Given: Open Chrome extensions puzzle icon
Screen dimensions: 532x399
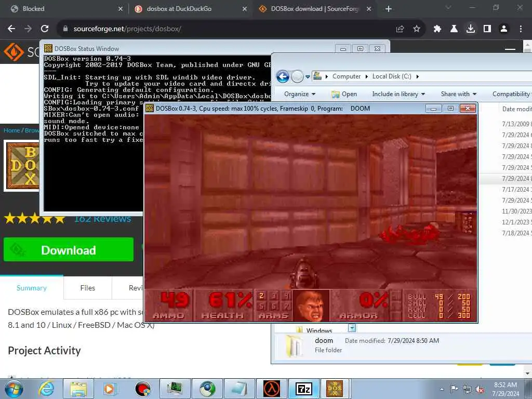Looking at the screenshot, I should tap(437, 29).
